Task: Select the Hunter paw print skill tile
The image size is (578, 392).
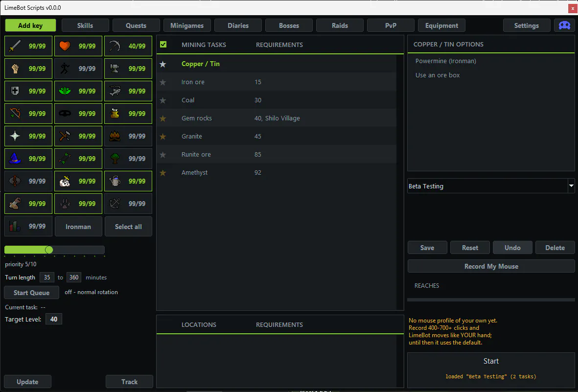Action: pyautogui.click(x=78, y=204)
